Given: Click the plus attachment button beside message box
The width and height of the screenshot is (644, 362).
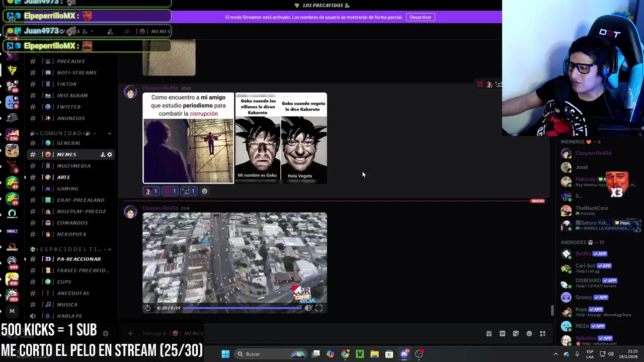Looking at the screenshot, I should click(x=130, y=333).
